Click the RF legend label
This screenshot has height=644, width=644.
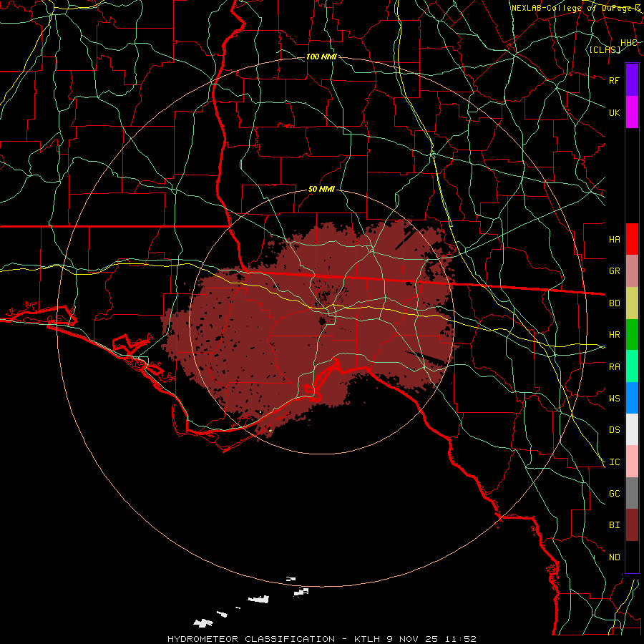click(x=615, y=80)
